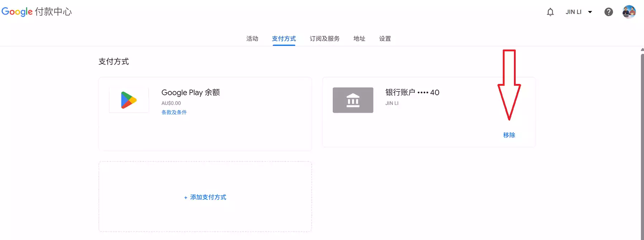Click the profile avatar picture
Image resolution: width=644 pixels, height=240 pixels.
point(629,12)
